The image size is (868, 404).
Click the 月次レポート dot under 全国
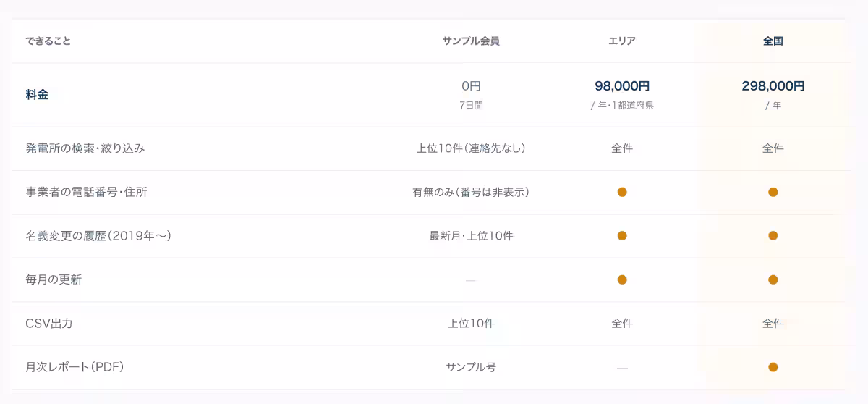tap(773, 367)
